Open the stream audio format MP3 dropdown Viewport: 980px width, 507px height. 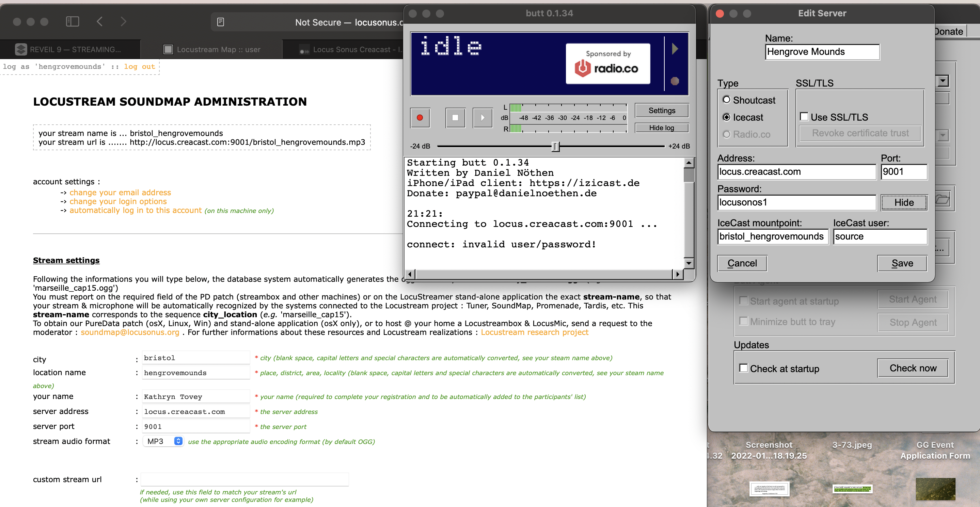coord(163,441)
